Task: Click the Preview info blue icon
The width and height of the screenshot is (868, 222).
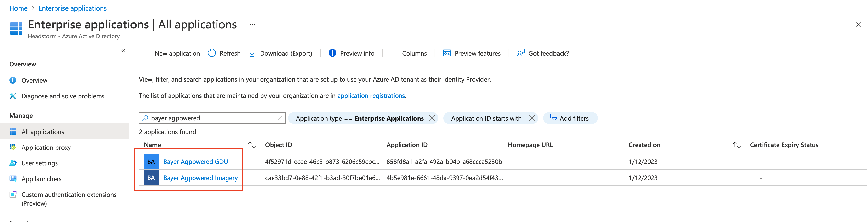Action: 332,53
